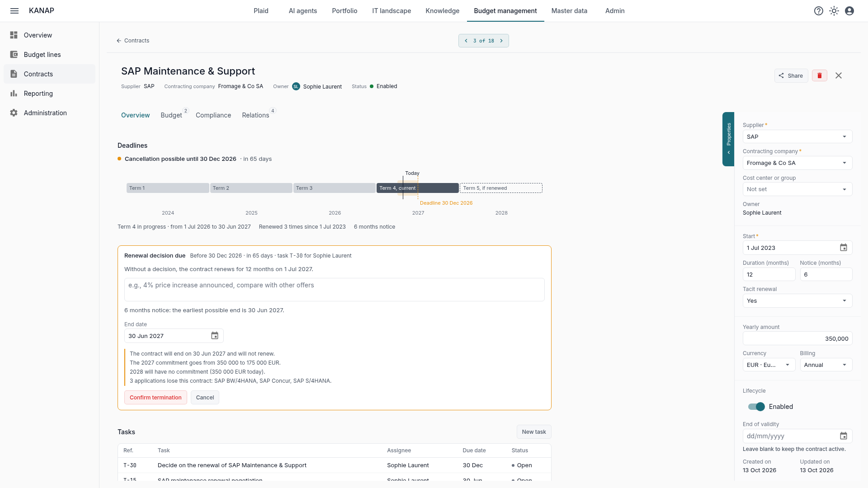This screenshot has width=868, height=488.
Task: Switch to the Relations tab
Action: point(255,115)
